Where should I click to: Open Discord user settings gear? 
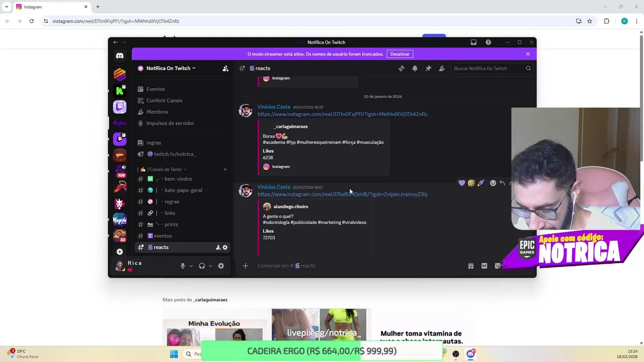pos(221,266)
